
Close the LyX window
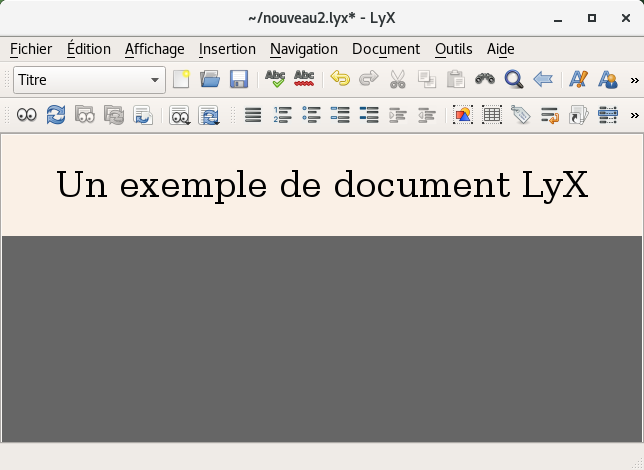(626, 18)
